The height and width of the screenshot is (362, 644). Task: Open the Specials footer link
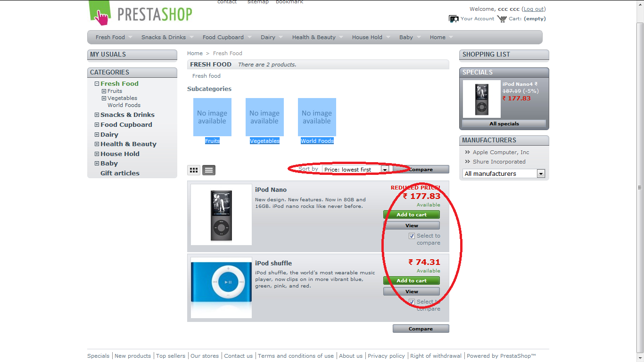(x=98, y=356)
